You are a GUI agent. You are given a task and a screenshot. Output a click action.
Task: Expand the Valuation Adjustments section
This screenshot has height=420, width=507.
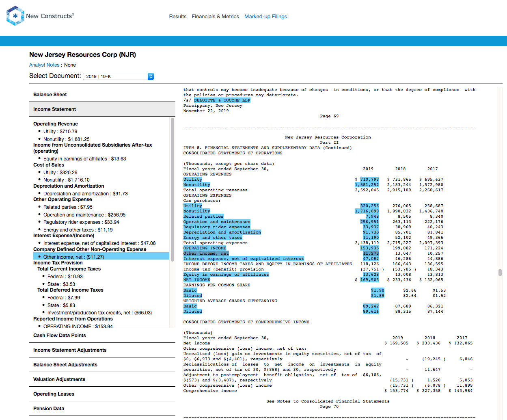pyautogui.click(x=102, y=379)
